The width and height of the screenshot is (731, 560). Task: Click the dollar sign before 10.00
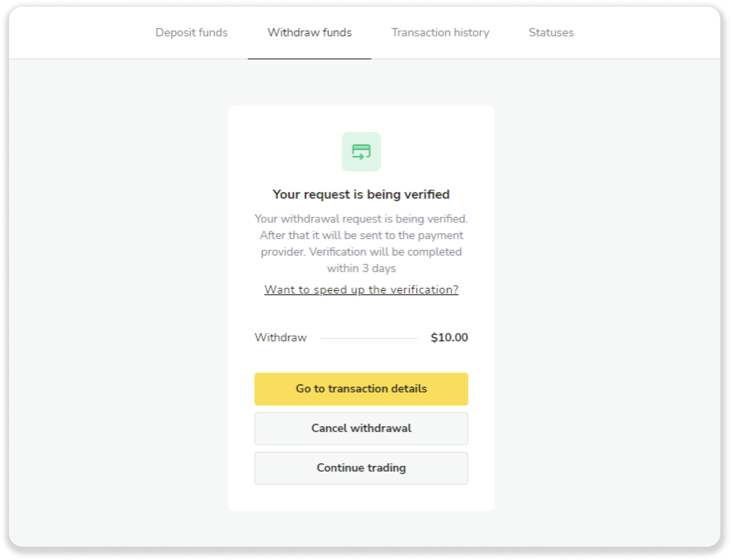[434, 337]
